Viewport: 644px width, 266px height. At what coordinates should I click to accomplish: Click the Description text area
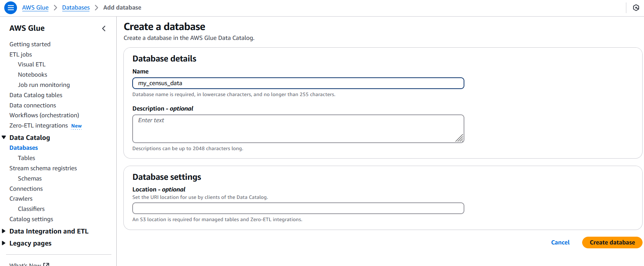(298, 129)
